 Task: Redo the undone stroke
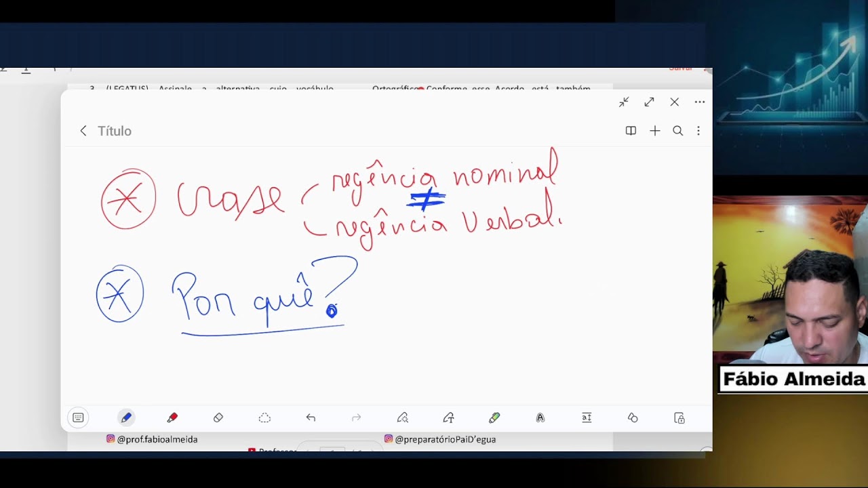[x=357, y=418]
